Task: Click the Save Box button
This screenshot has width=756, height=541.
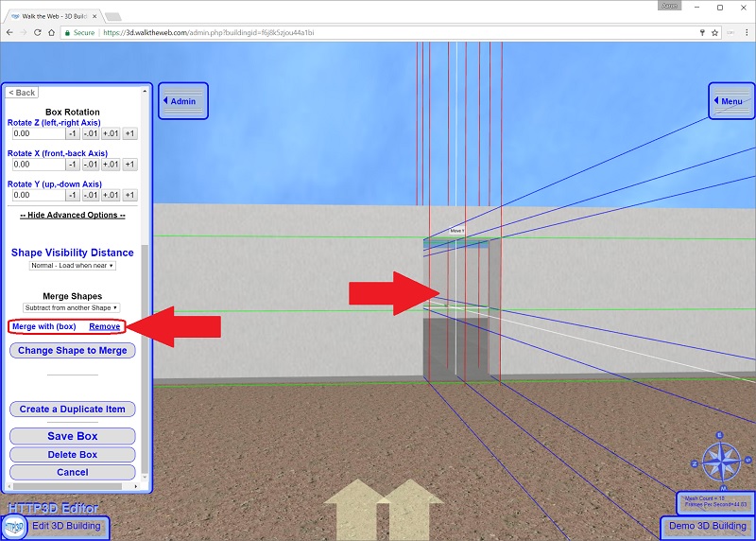Action: click(73, 436)
